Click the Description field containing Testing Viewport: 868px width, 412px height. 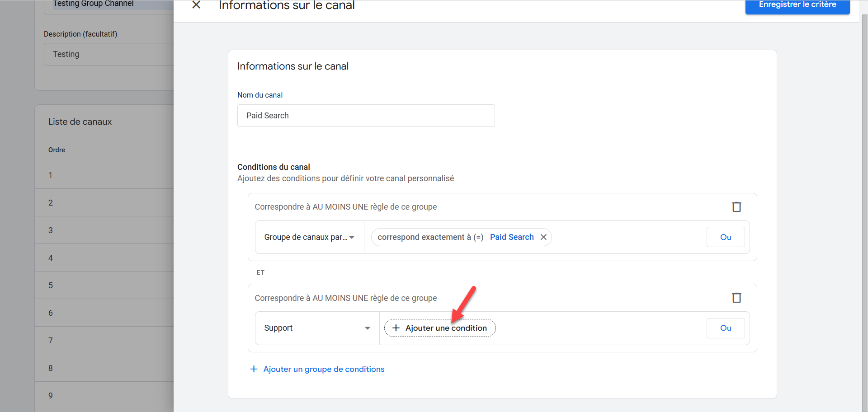(x=108, y=54)
